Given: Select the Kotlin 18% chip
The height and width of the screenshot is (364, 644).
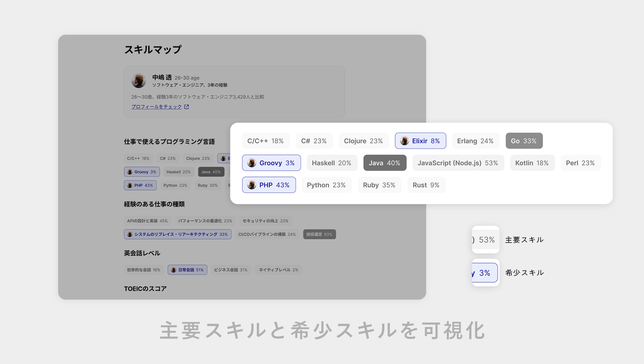Looking at the screenshot, I should pos(532,163).
